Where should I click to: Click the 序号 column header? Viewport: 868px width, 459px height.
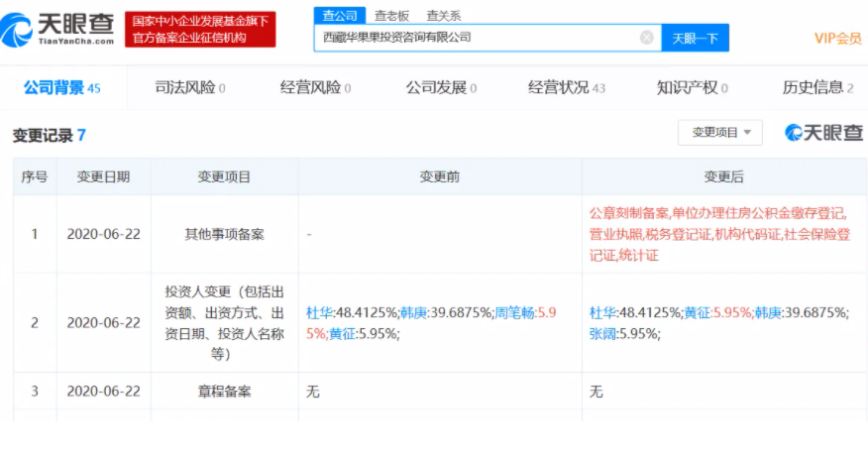35,176
